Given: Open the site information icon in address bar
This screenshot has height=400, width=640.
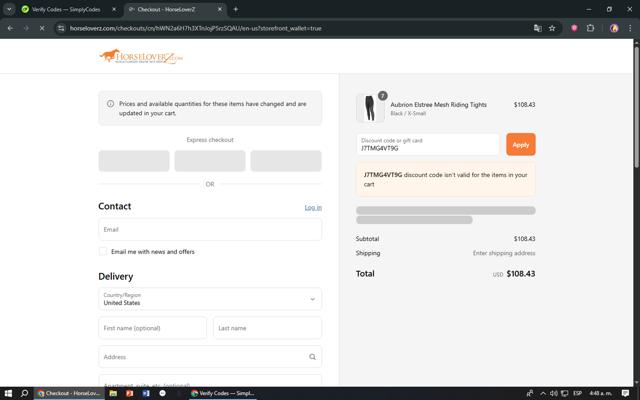Looking at the screenshot, I should coord(61,28).
